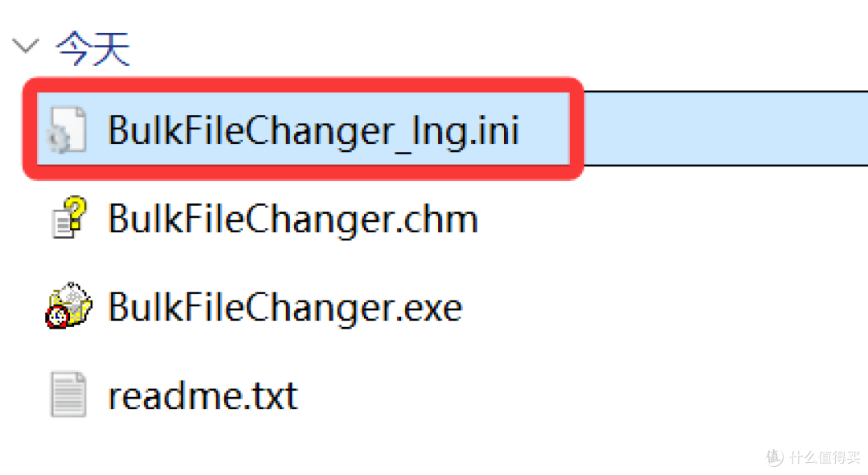868x475 pixels.
Task: Click the 今天 group header label
Action: coord(92,50)
